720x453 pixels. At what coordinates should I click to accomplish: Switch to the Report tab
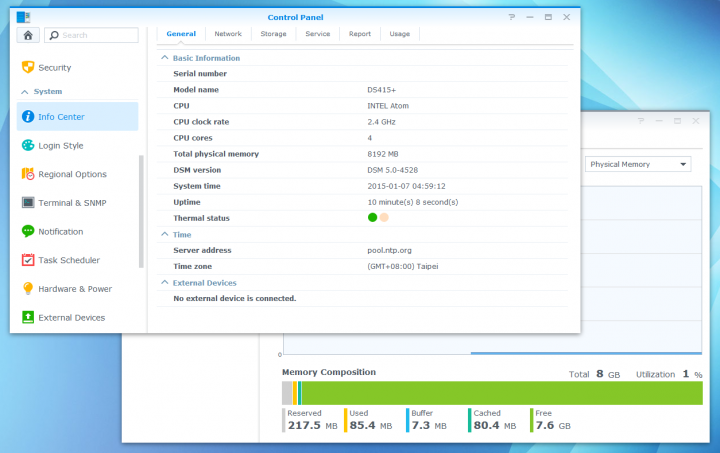click(x=360, y=34)
